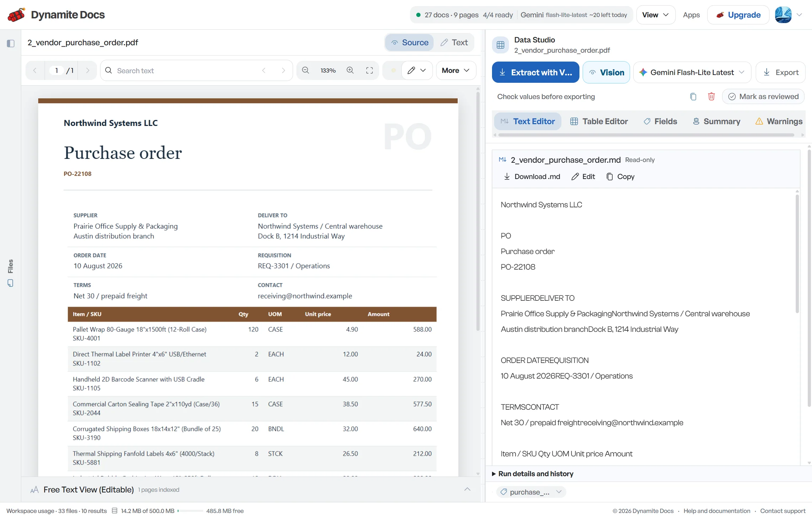Image resolution: width=812 pixels, height=519 pixels.
Task: Click the page number field
Action: (x=56, y=70)
